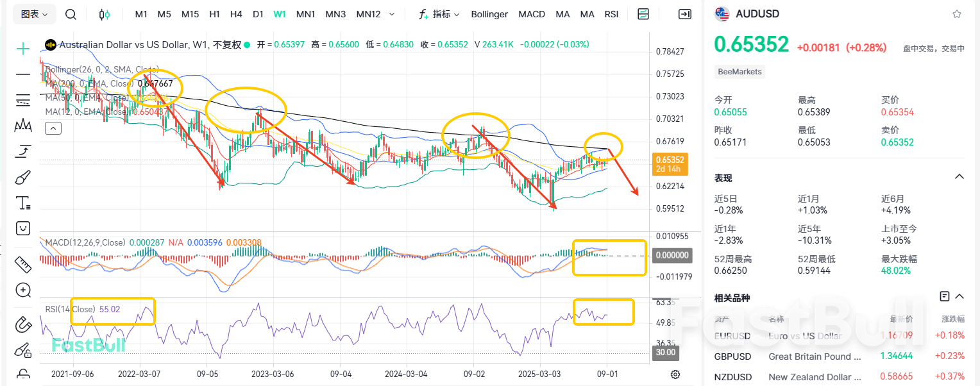Collapse the indicator legend with the caret button
This screenshot has width=980, height=386.
[53, 128]
